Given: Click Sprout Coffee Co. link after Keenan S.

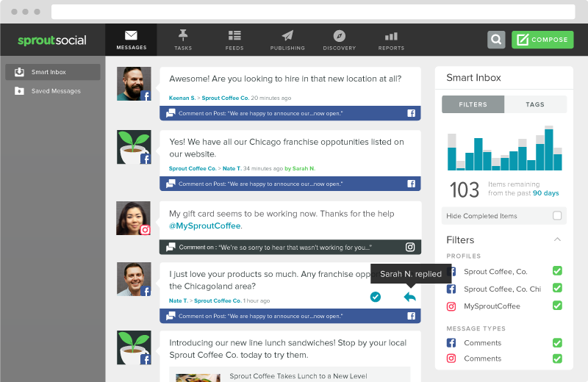Looking at the screenshot, I should tap(226, 98).
